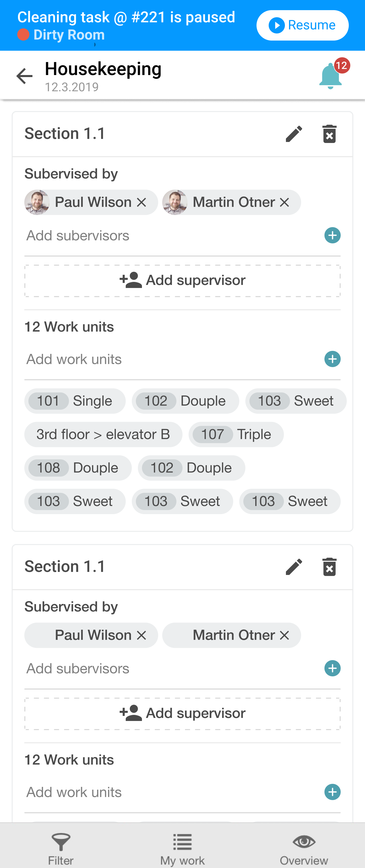Remove Paul Wilson from first section supervisors
This screenshot has height=868, width=365.
tap(141, 203)
